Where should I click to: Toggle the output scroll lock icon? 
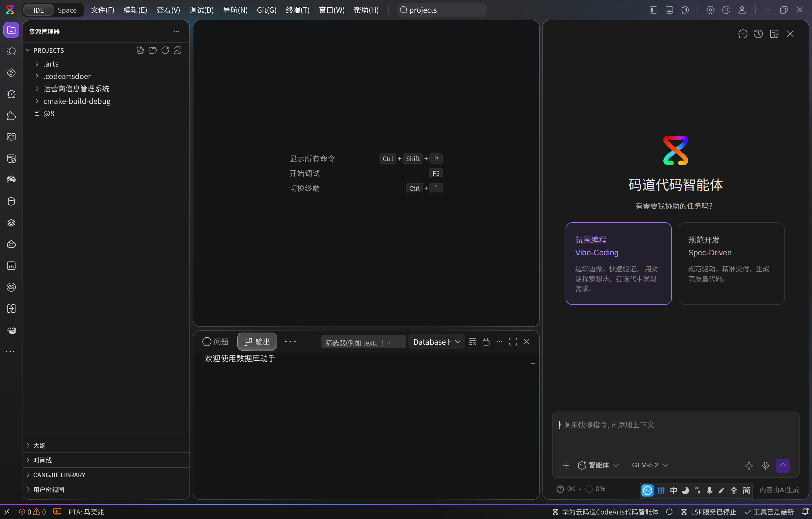point(486,342)
